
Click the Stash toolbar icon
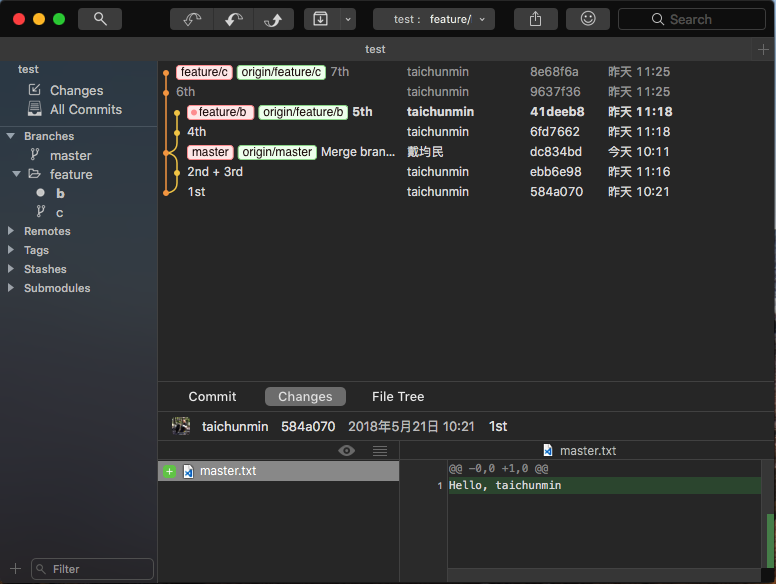(x=320, y=19)
